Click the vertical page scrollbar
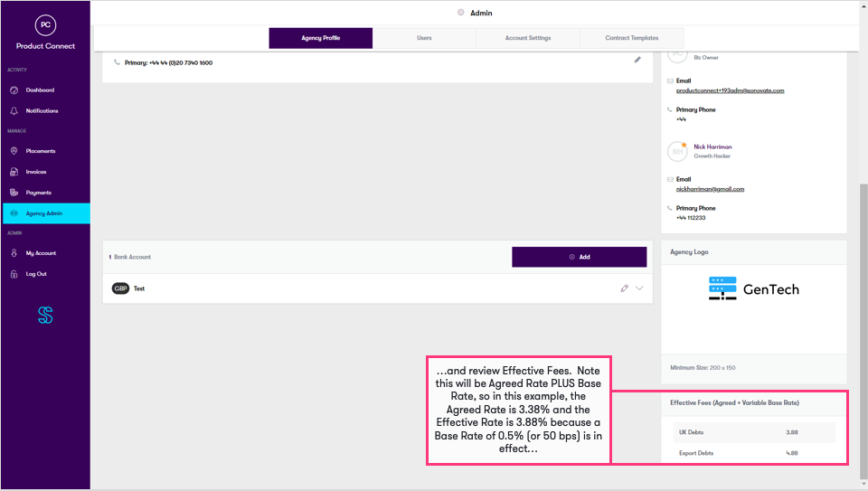868x491 pixels. click(862, 316)
